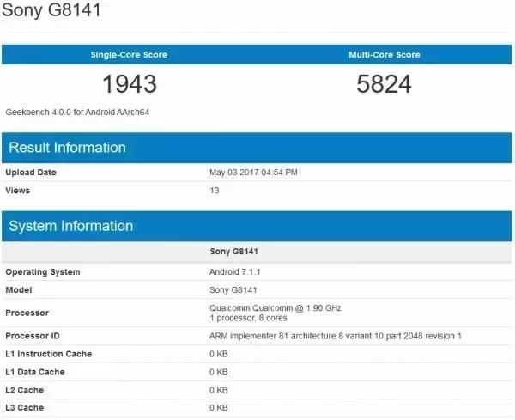The height and width of the screenshot is (420, 515).
Task: Click the Multi-Core Score header
Action: (x=385, y=55)
